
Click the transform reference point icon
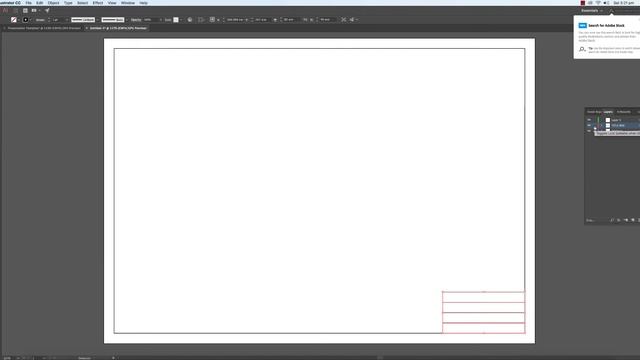click(212, 19)
